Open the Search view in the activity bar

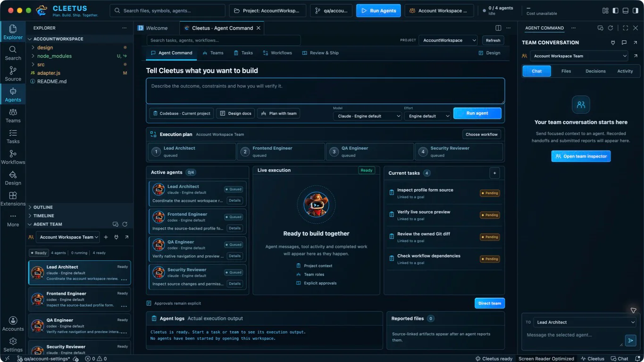[x=13, y=53]
